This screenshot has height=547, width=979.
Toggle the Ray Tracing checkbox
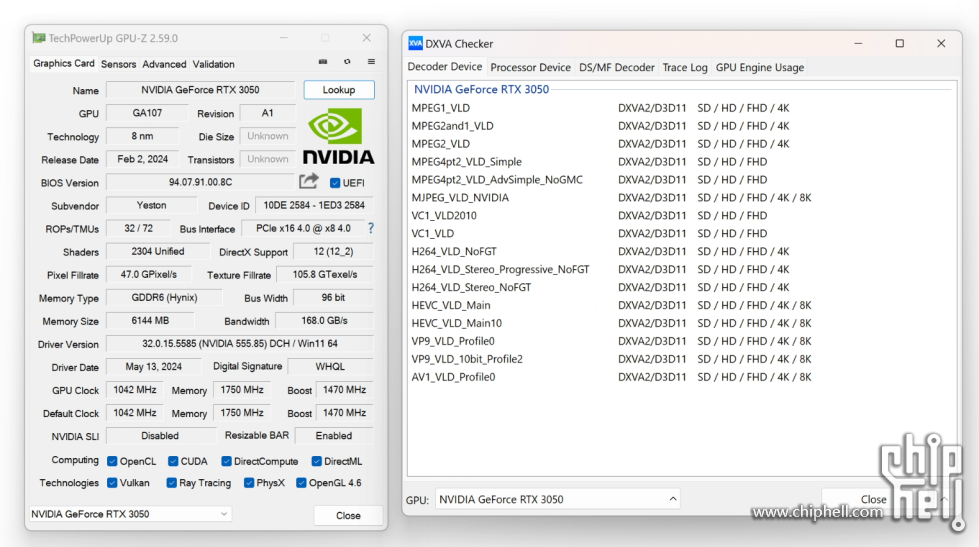coord(172,483)
